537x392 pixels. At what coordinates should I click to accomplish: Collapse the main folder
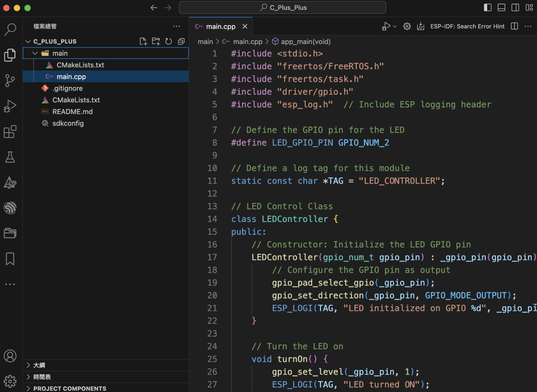pyautogui.click(x=35, y=53)
